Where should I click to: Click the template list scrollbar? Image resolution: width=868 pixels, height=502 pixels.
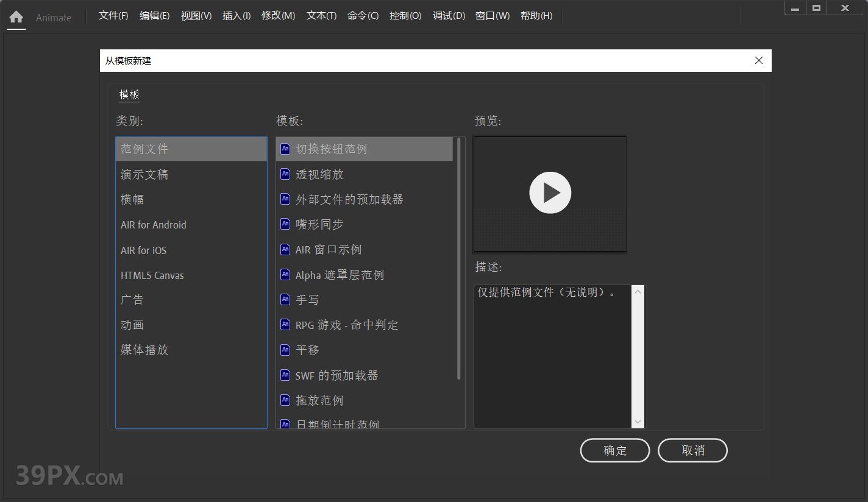click(x=459, y=258)
